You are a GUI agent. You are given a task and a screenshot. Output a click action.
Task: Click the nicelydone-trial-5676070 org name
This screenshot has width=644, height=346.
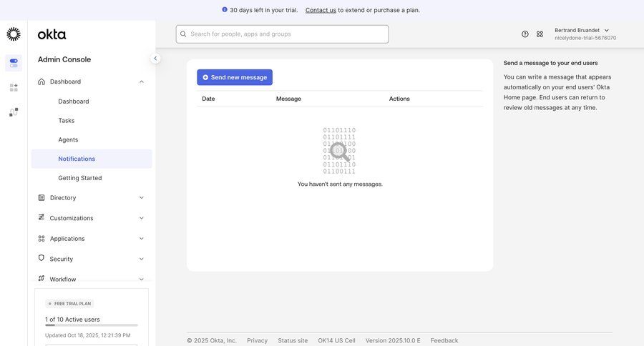[585, 38]
